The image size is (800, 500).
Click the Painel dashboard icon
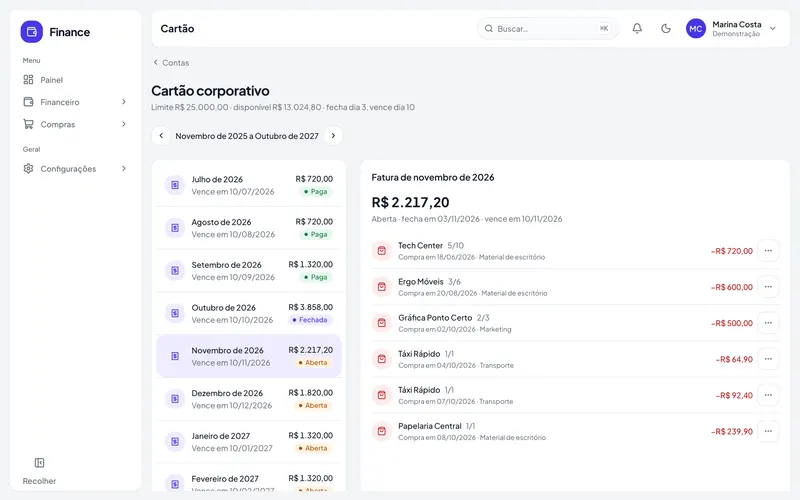point(29,80)
